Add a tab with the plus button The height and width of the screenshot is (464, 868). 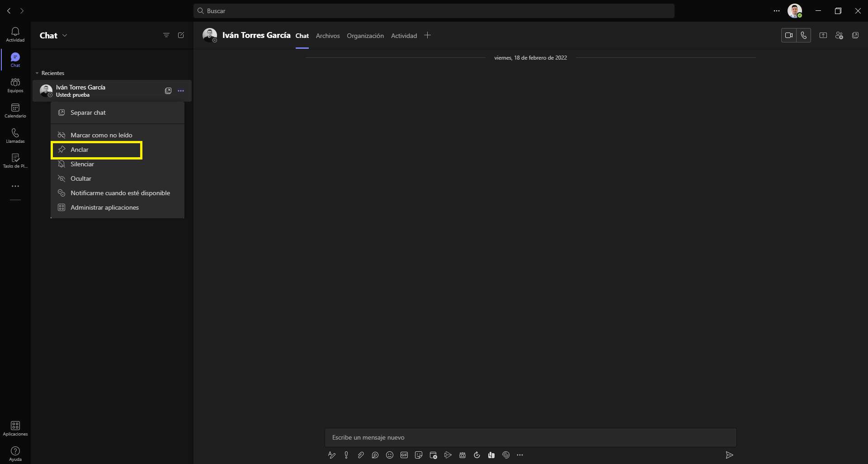pyautogui.click(x=428, y=35)
